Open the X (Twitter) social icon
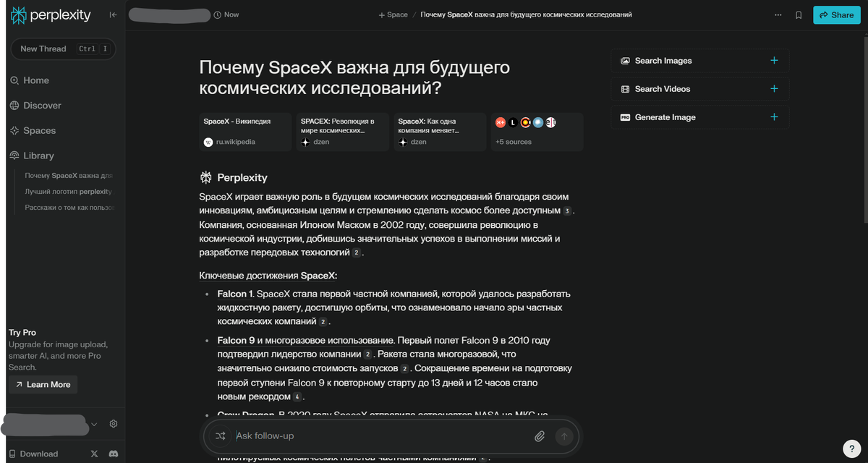868x463 pixels. [95, 454]
